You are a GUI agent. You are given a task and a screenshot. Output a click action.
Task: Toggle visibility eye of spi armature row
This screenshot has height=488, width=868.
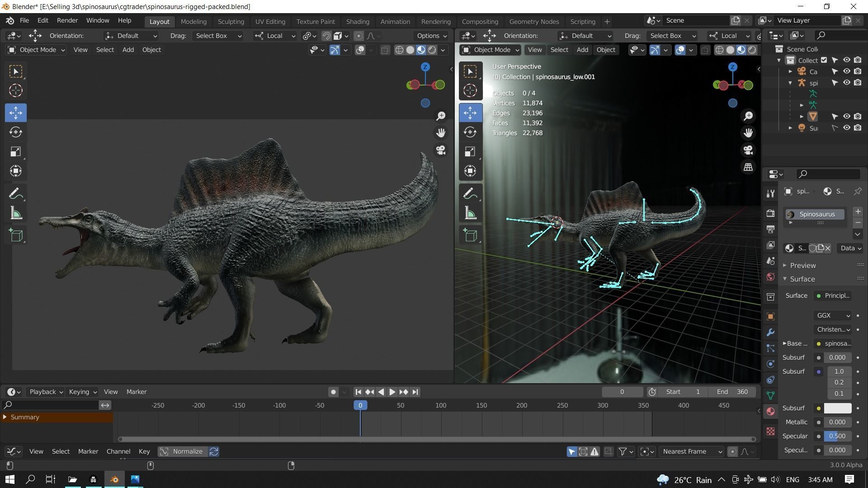click(846, 83)
